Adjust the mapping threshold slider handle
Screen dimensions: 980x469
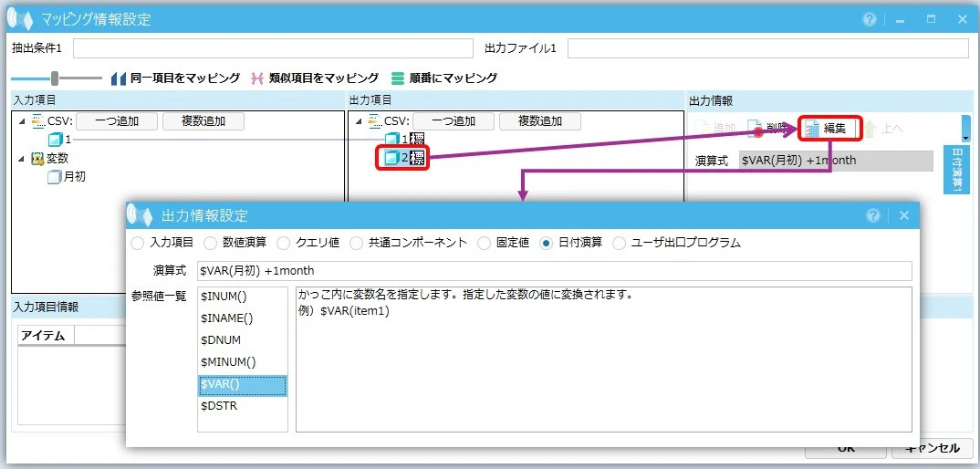[x=55, y=78]
